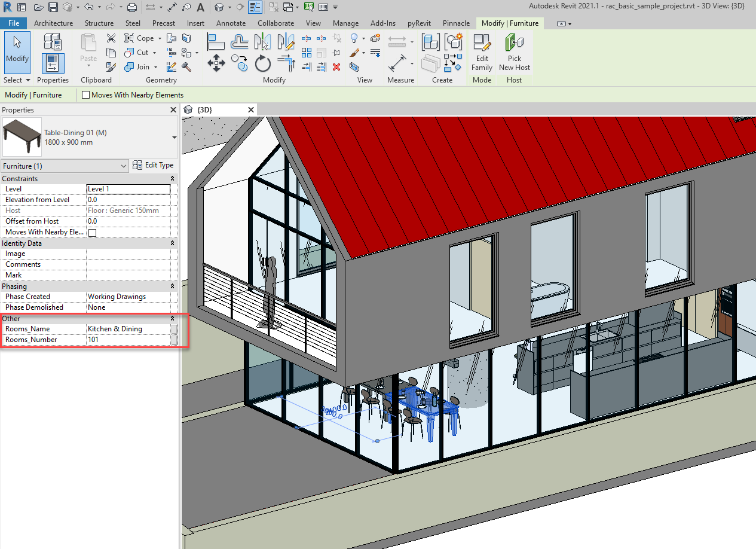The width and height of the screenshot is (756, 549).
Task: Open the Furniture (1) filter dropdown
Action: (x=124, y=166)
